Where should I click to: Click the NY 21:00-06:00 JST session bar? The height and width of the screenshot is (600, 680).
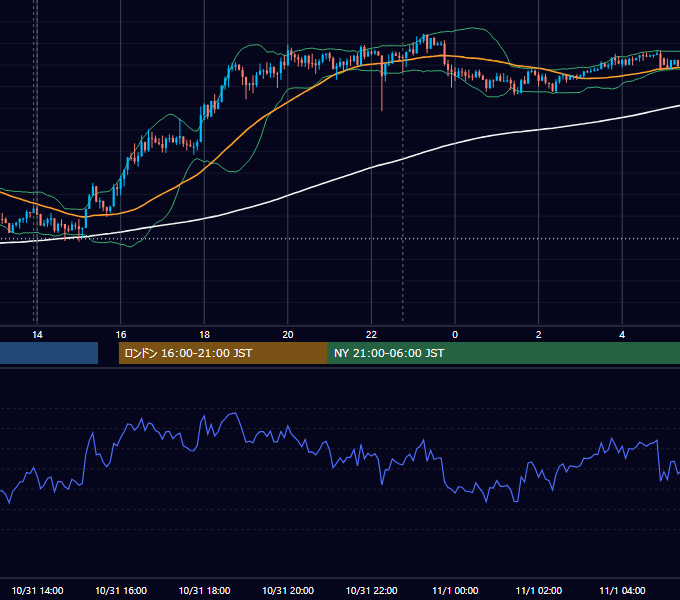(x=503, y=353)
